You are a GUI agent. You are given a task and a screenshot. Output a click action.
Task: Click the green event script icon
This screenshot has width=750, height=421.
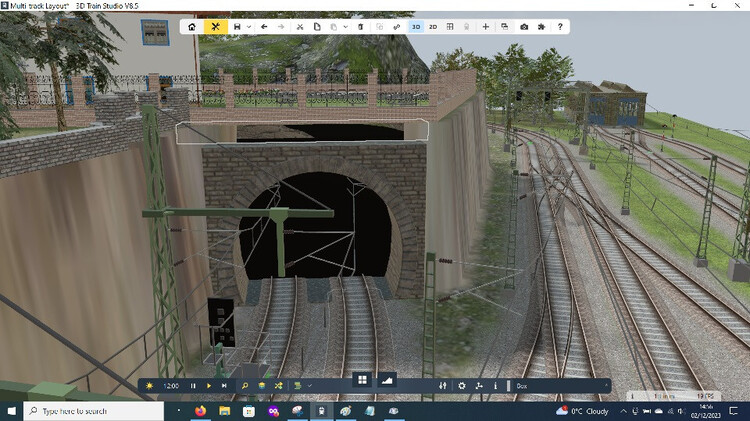click(x=298, y=386)
